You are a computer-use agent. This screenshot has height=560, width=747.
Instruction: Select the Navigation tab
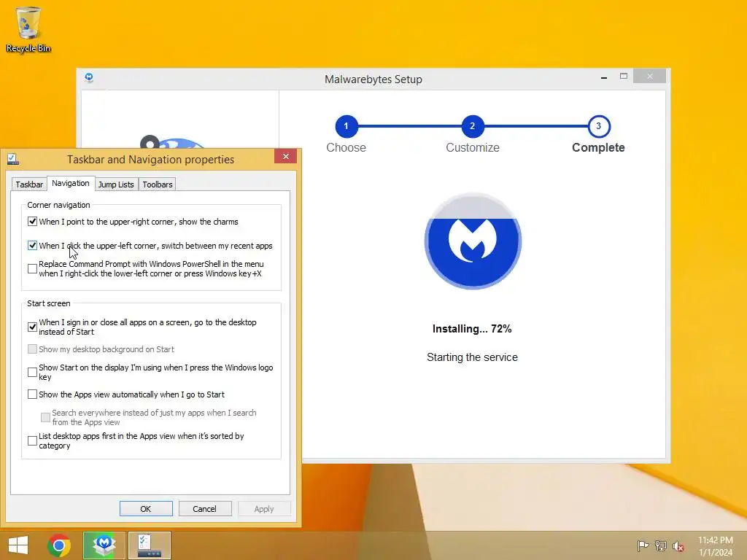click(x=71, y=183)
